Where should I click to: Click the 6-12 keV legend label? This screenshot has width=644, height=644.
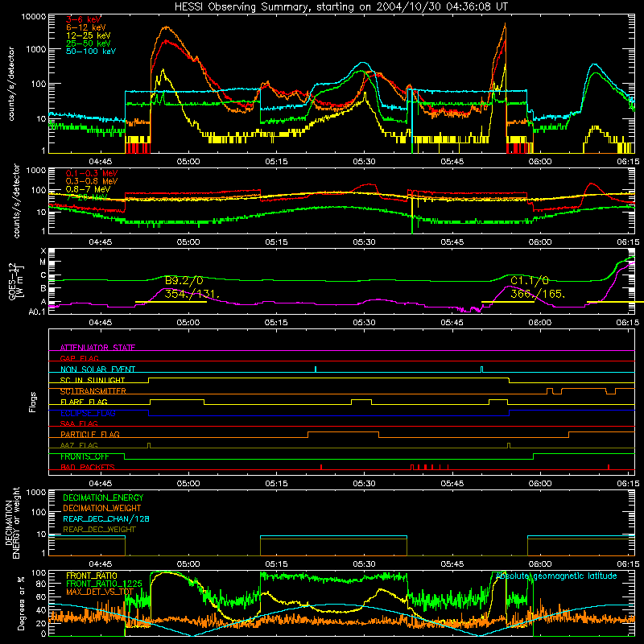tap(86, 27)
